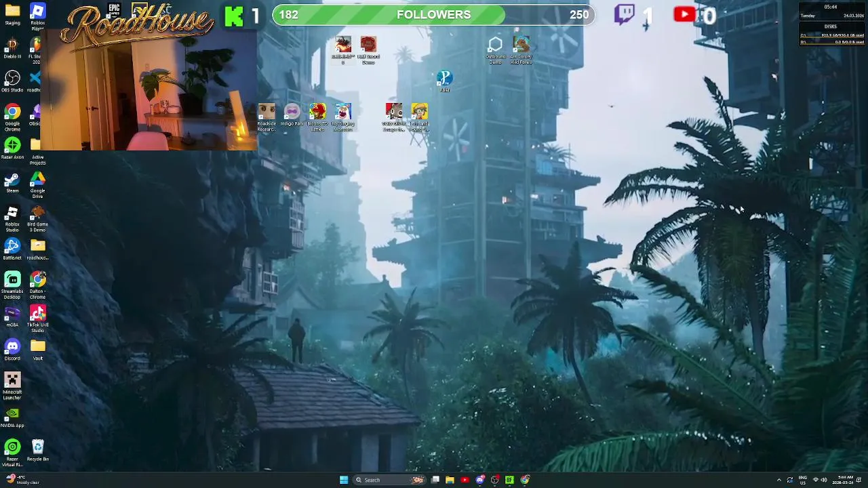Launch Palia desktop shortcut
Image resolution: width=868 pixels, height=488 pixels.
click(x=444, y=81)
